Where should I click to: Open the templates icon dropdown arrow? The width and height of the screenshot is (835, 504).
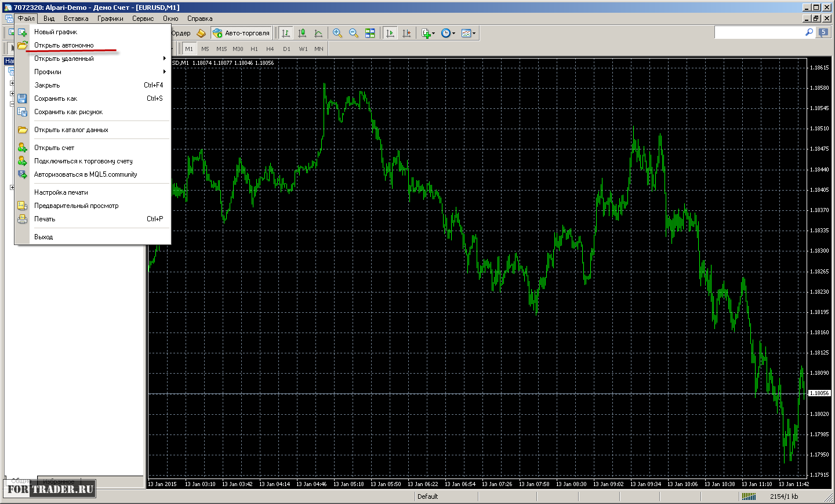pyautogui.click(x=474, y=34)
